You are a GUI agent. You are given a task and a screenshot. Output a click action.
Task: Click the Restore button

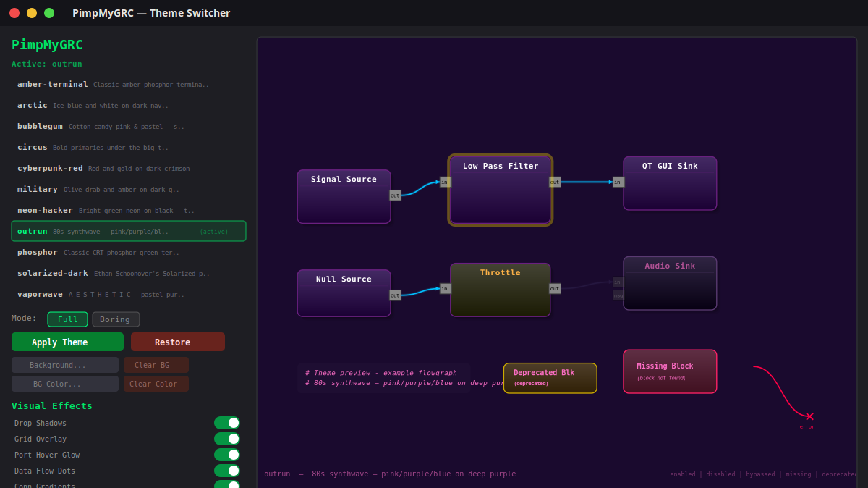177,341
